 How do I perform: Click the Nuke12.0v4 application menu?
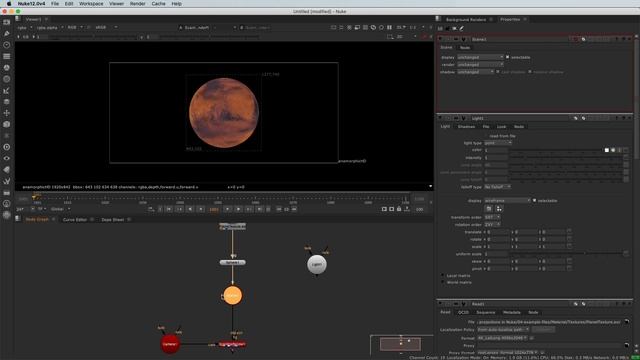pyautogui.click(x=31, y=4)
